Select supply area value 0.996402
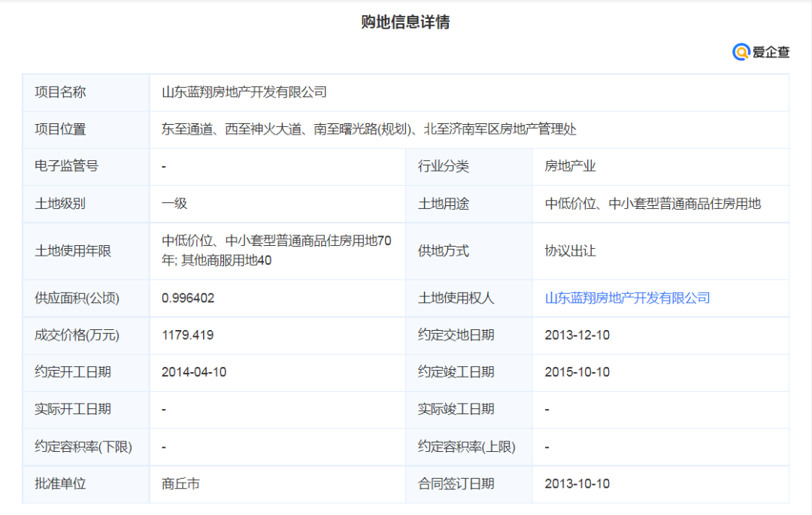812x515 pixels. 188,298
